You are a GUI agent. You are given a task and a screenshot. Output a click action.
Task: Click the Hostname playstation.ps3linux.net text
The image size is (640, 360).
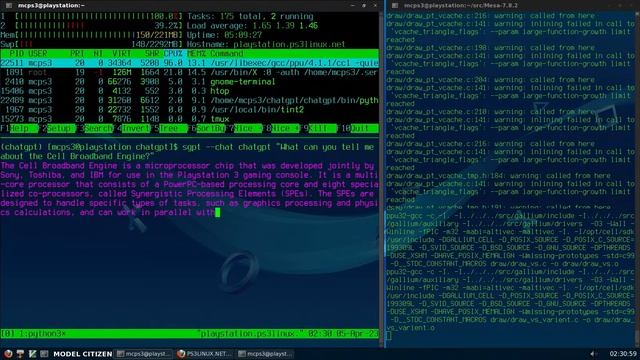coord(266,44)
